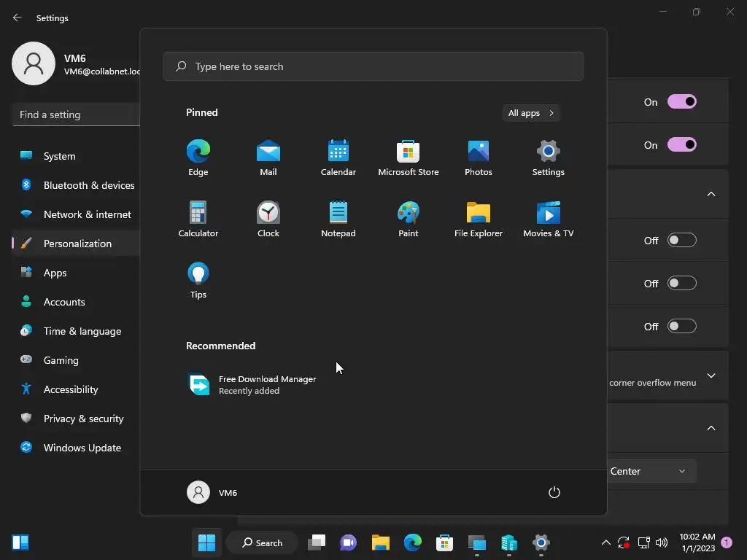Turn off the second On toggle
Viewport: 747px width, 560px height.
coord(682,144)
